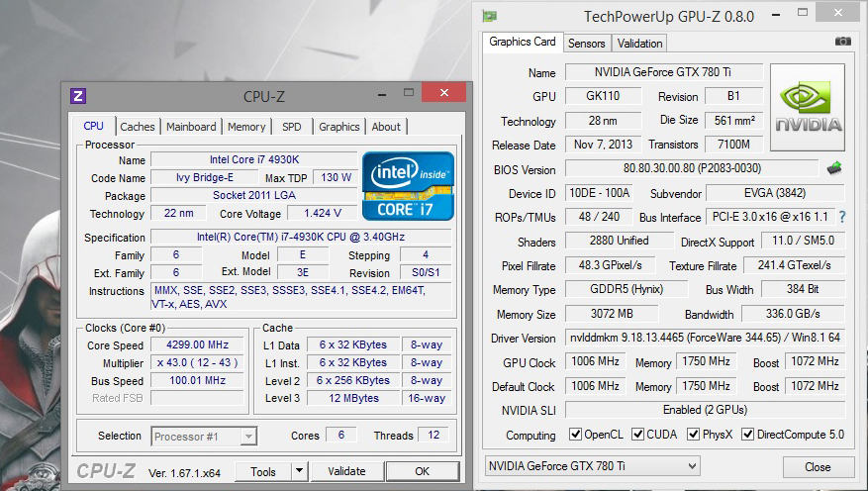Viewport: 868px width, 491px height.
Task: Click the Level 3 cache value 12 MBytes
Action: click(353, 398)
